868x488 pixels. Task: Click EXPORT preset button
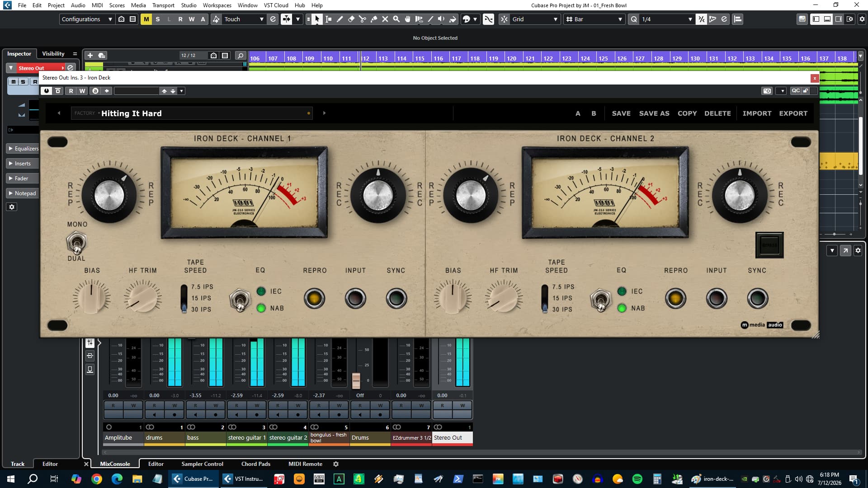tap(793, 113)
